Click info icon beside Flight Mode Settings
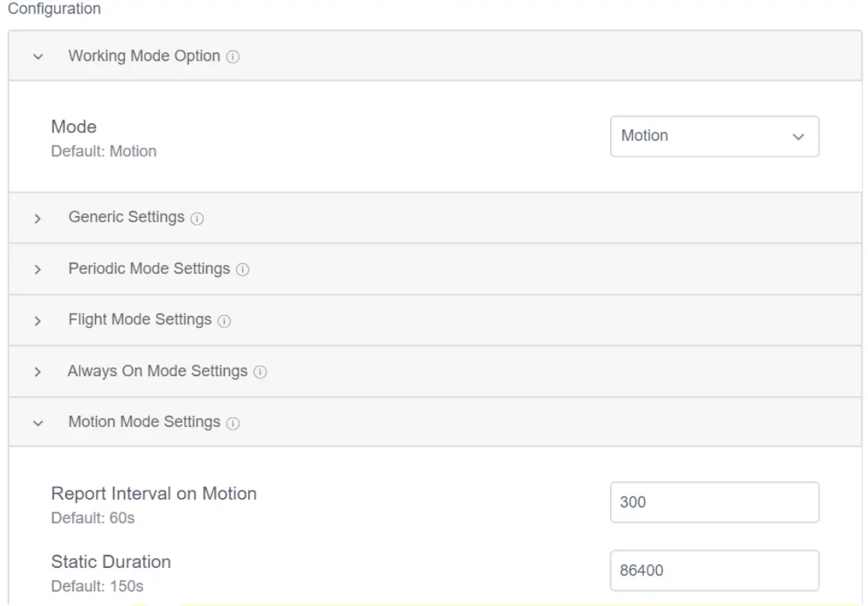The image size is (868, 606). coord(224,321)
